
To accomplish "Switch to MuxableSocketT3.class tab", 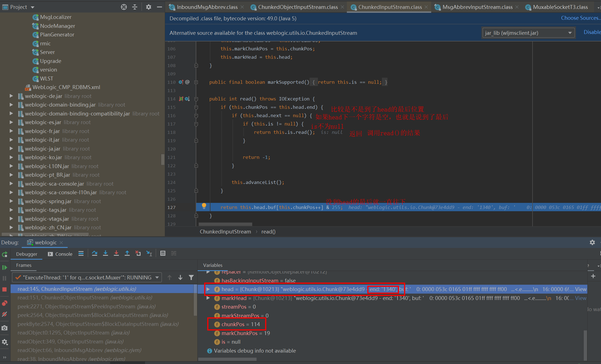I will click(x=560, y=7).
